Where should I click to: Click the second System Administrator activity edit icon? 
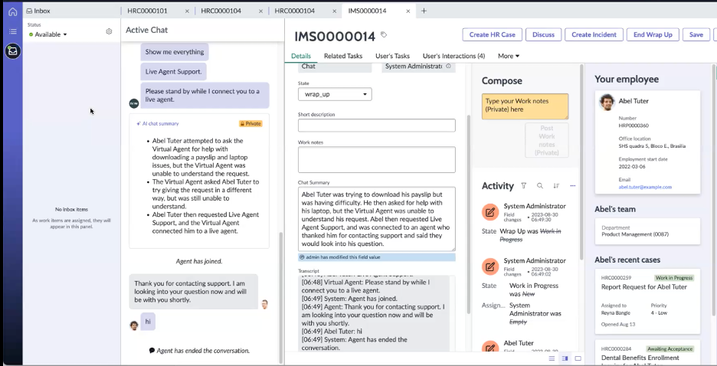click(x=490, y=267)
